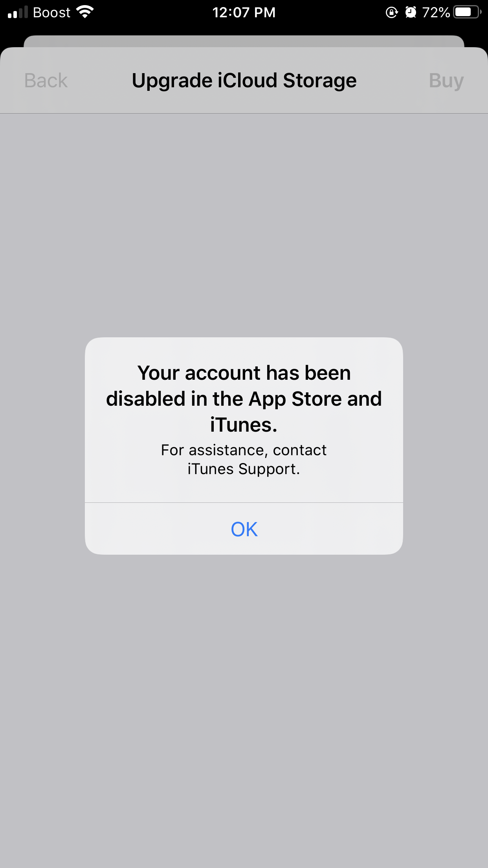Image resolution: width=488 pixels, height=868 pixels.
Task: Tap the Wi-Fi icon in status bar
Action: 85,12
